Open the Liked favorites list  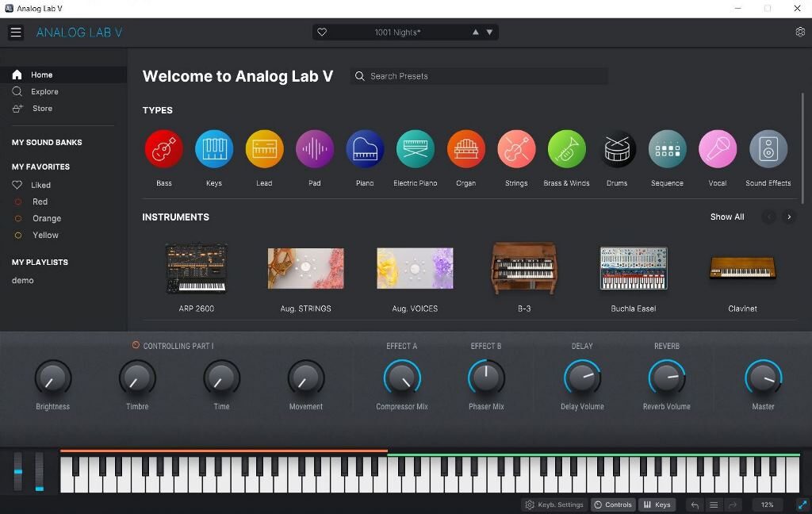pyautogui.click(x=31, y=185)
